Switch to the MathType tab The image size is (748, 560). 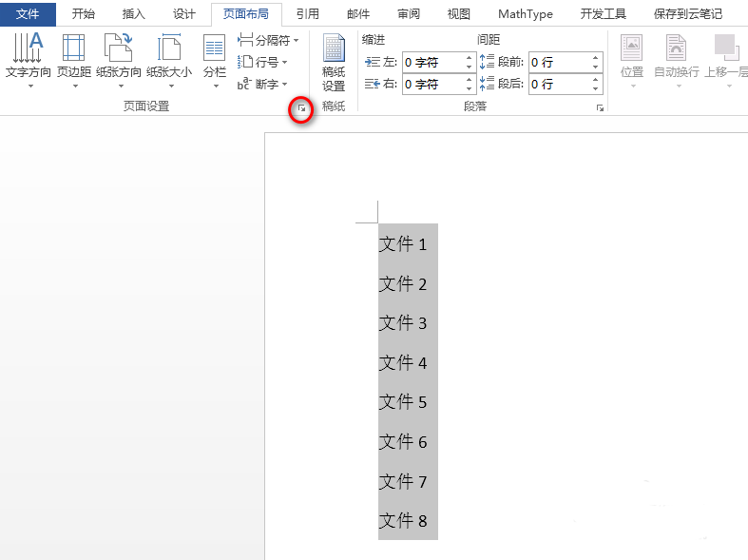click(526, 14)
